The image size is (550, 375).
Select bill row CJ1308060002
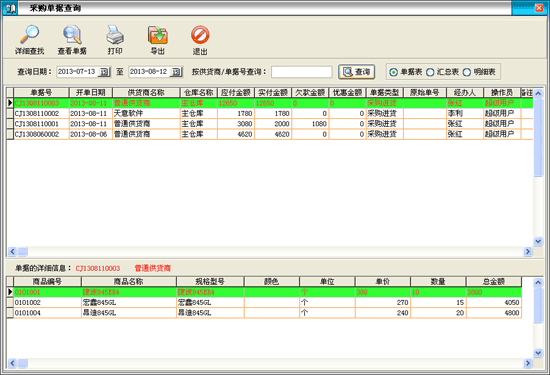(270, 134)
